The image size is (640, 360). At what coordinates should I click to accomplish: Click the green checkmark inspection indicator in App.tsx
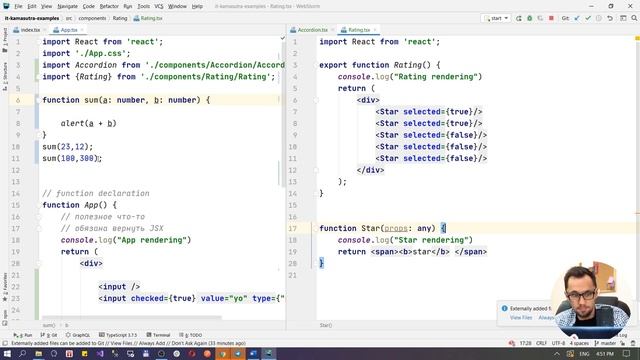[282, 38]
